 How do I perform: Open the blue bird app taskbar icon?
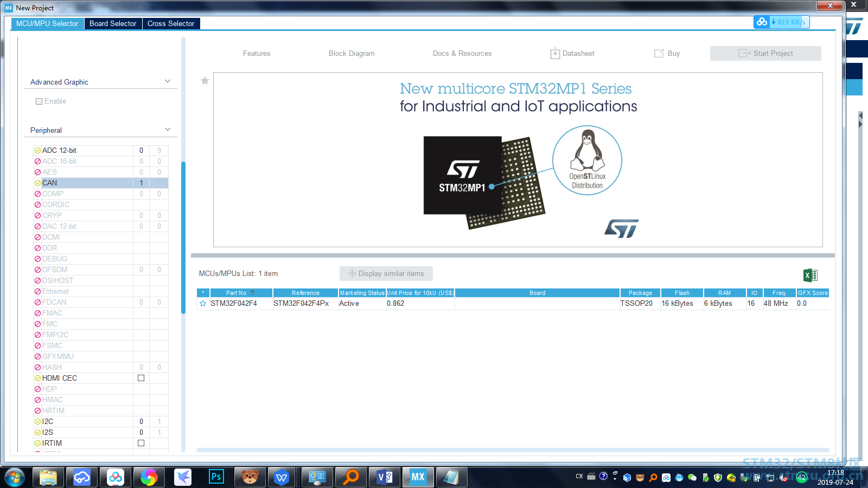pyautogui.click(x=183, y=477)
